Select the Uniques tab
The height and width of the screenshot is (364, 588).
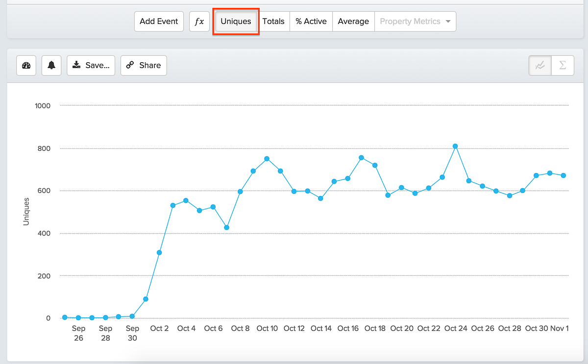point(236,21)
